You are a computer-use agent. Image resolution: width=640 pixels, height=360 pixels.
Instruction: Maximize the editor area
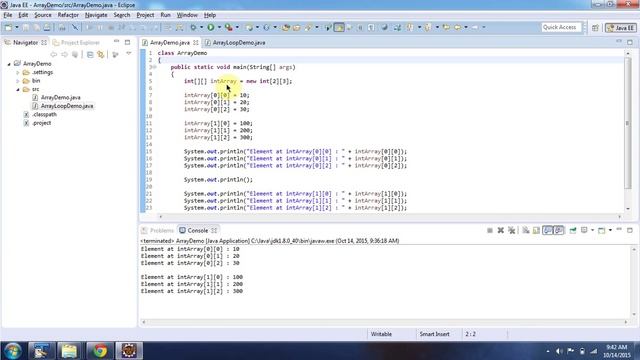click(630, 42)
